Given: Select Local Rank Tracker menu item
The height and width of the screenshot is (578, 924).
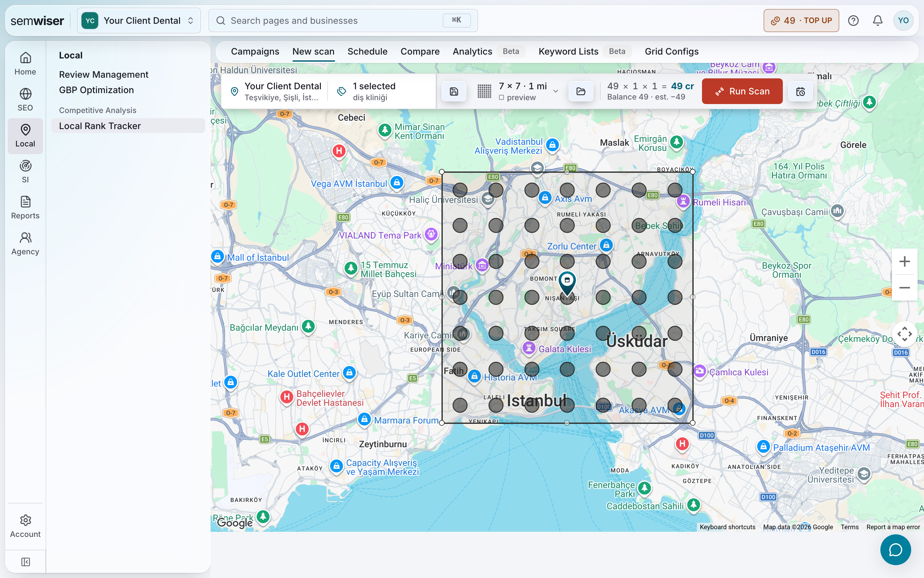Looking at the screenshot, I should (128, 126).
